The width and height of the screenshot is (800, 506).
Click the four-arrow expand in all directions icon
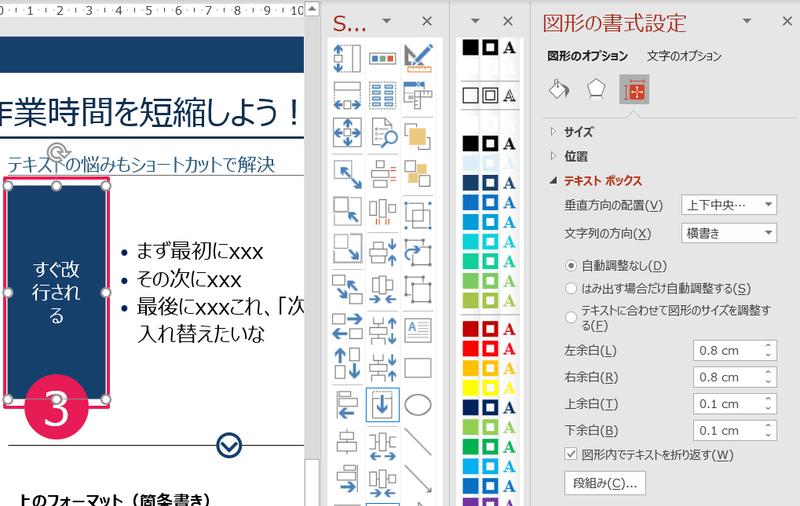tap(347, 132)
